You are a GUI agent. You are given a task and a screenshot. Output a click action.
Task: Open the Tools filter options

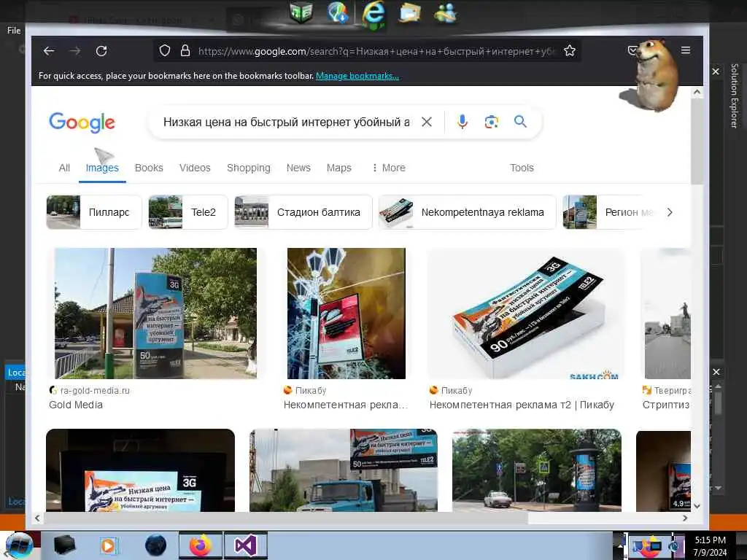tap(522, 168)
